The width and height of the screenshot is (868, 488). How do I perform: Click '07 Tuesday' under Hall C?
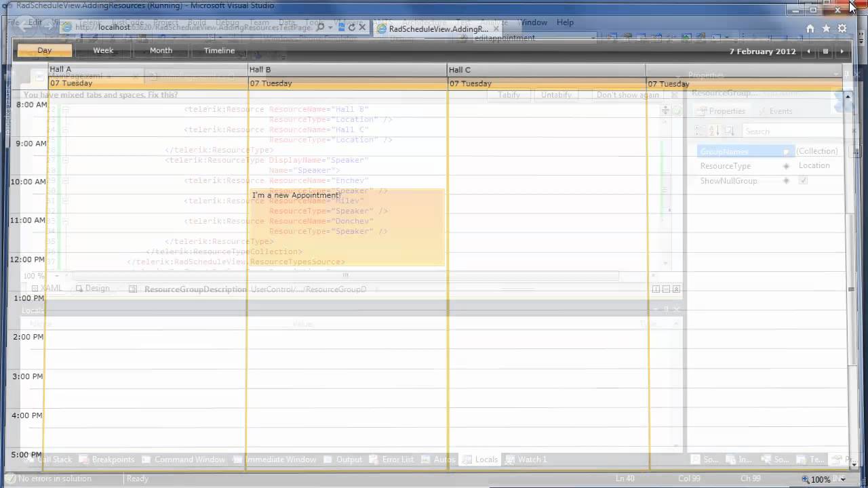coord(470,83)
